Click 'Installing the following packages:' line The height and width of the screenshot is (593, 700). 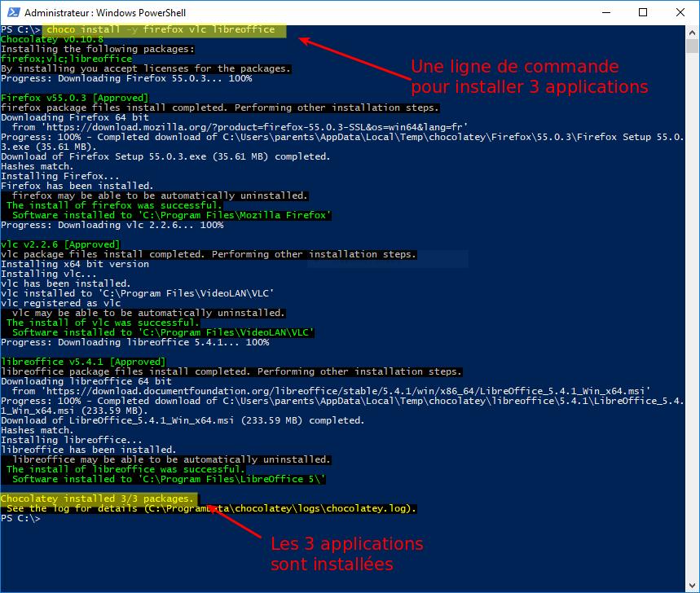coord(98,49)
